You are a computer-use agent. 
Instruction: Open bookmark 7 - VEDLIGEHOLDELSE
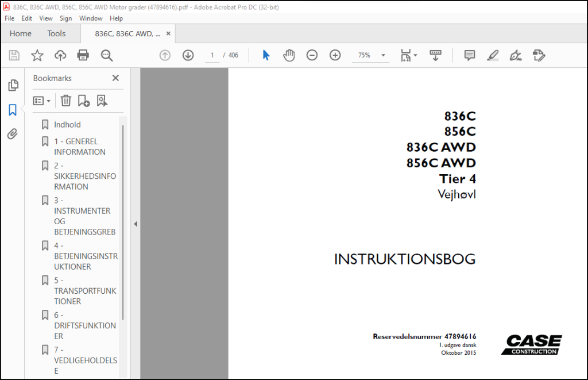tap(85, 360)
